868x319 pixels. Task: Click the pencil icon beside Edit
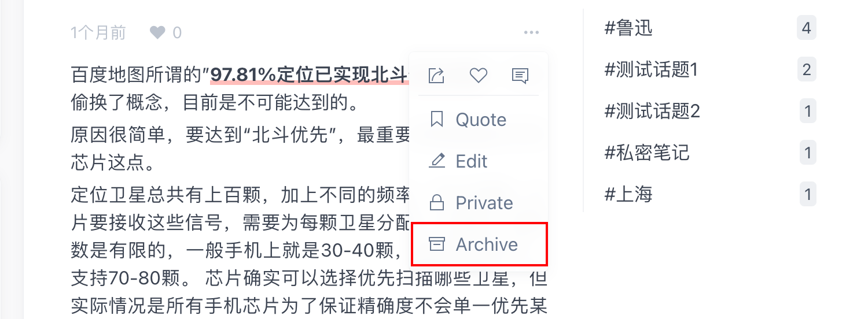(x=437, y=161)
